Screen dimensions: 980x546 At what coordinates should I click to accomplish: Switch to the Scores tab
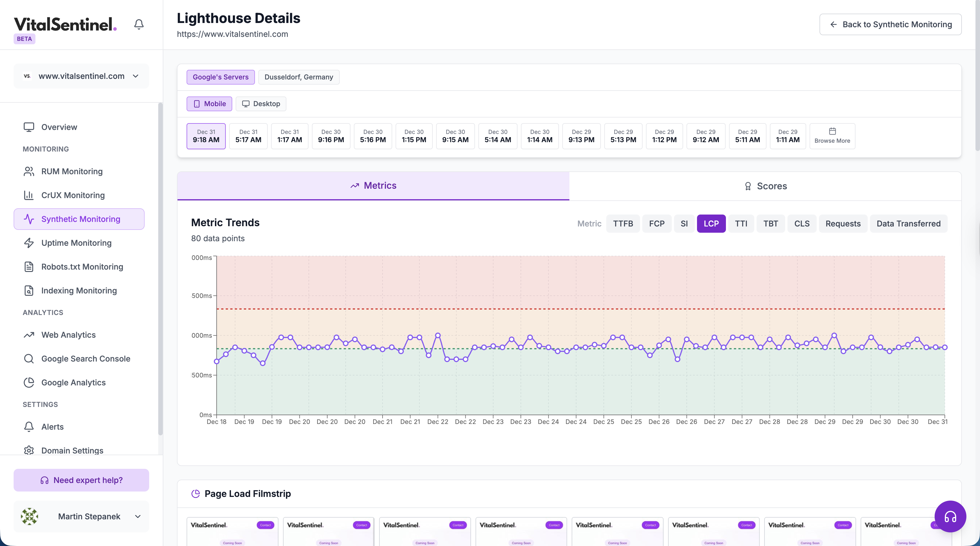pos(765,186)
